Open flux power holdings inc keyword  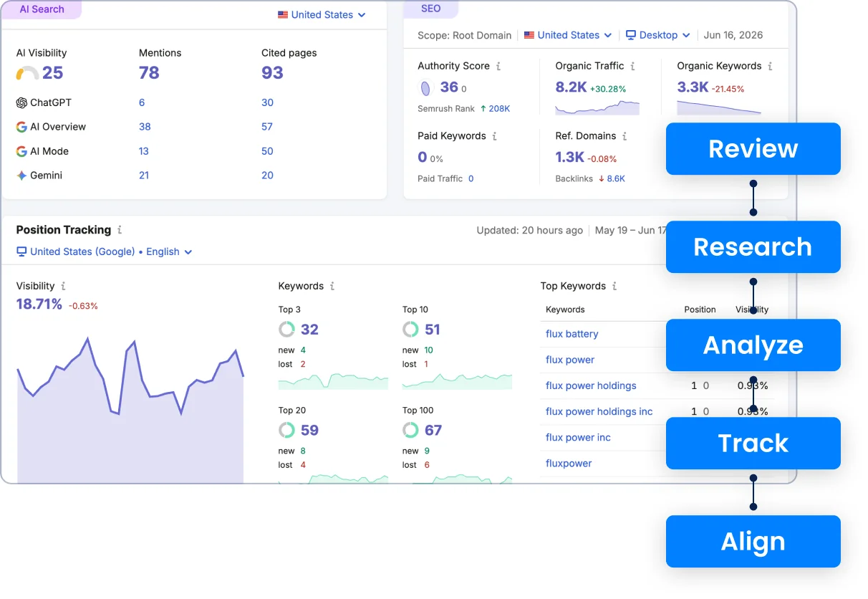coord(599,411)
